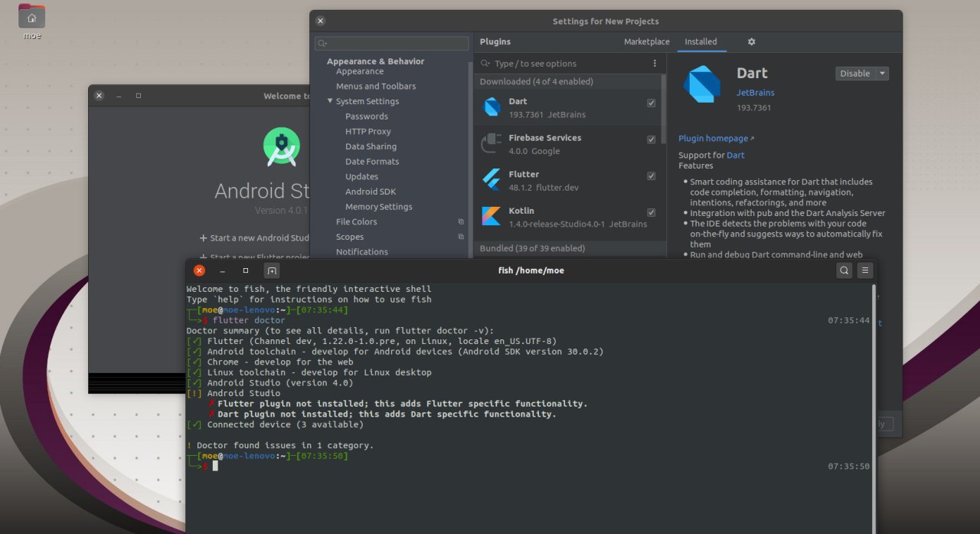Open the Plugin homepage link

pyautogui.click(x=713, y=139)
